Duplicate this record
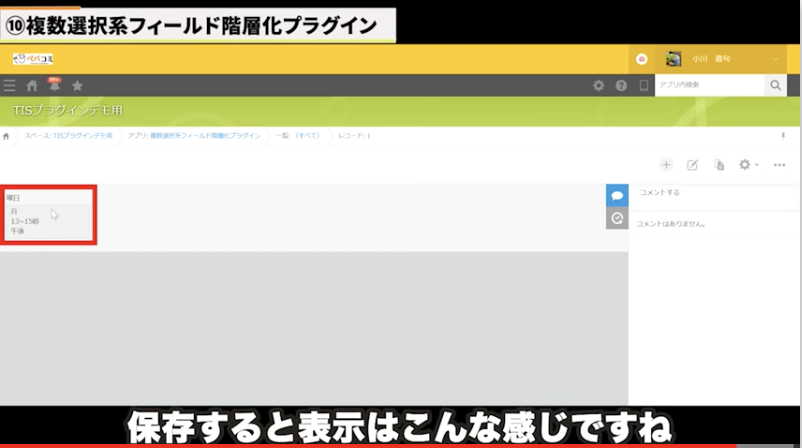The height and width of the screenshot is (448, 802). pyautogui.click(x=718, y=164)
